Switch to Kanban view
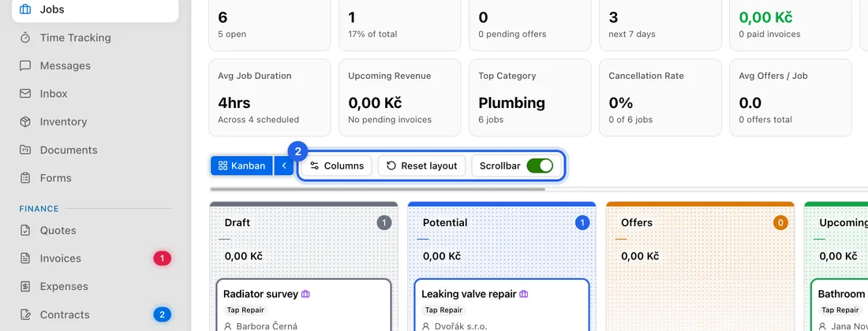Viewport: 868px width, 331px height. pos(241,165)
